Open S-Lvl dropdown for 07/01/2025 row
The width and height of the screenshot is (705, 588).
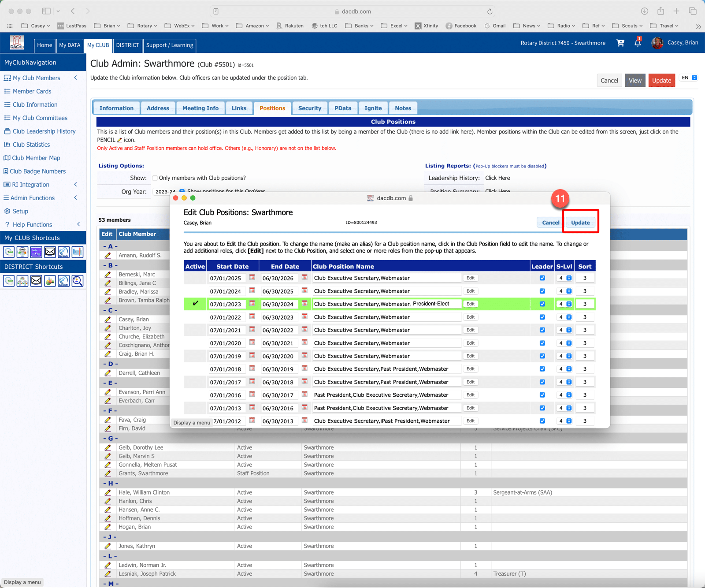click(x=564, y=278)
